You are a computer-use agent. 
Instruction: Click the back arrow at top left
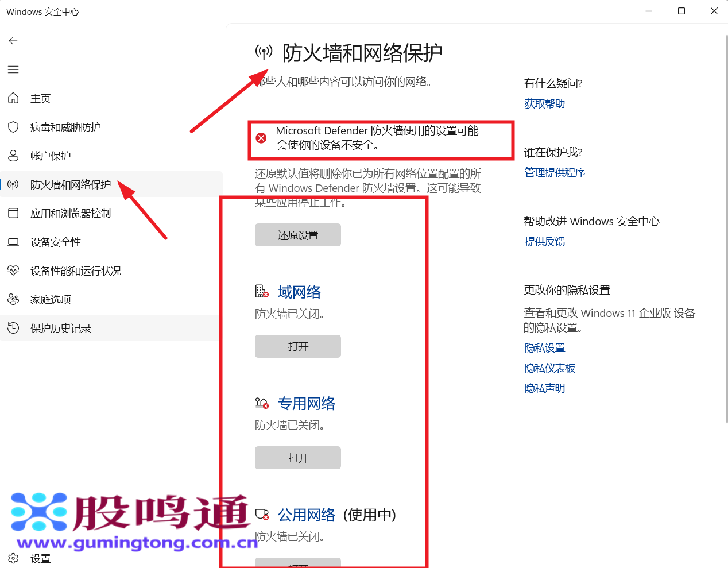pos(13,41)
